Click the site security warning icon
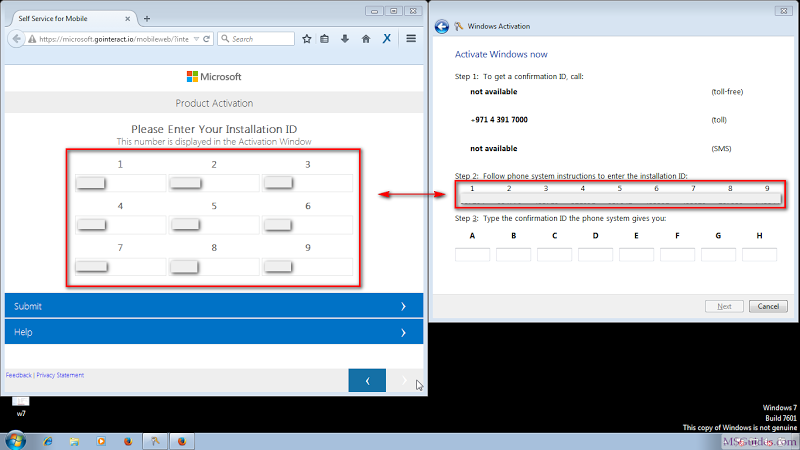The image size is (800, 450). point(32,39)
